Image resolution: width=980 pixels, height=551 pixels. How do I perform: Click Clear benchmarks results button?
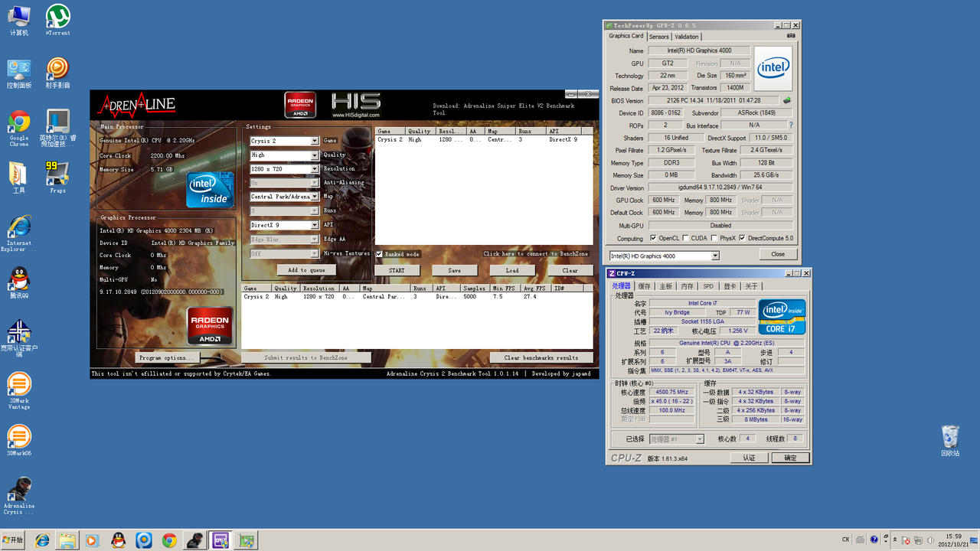point(541,357)
